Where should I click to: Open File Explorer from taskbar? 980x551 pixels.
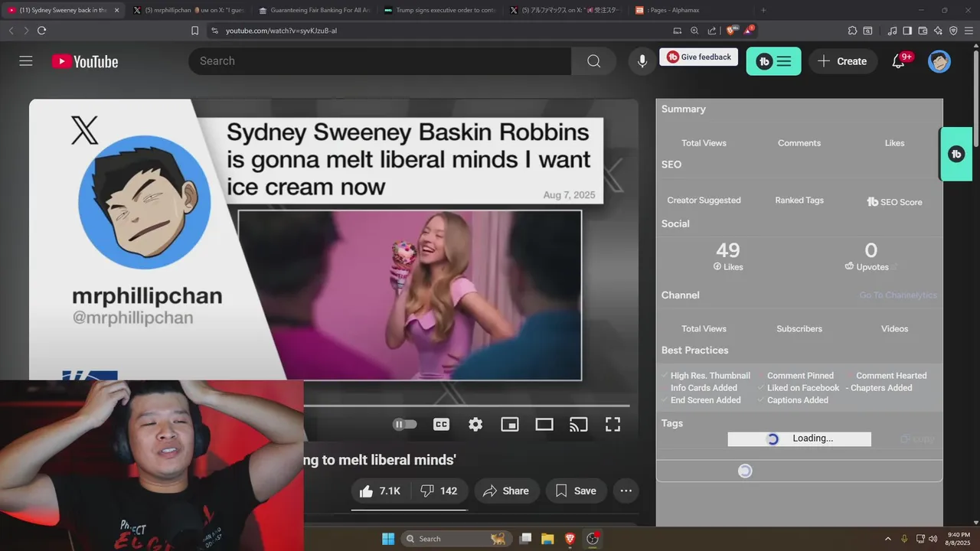547,539
